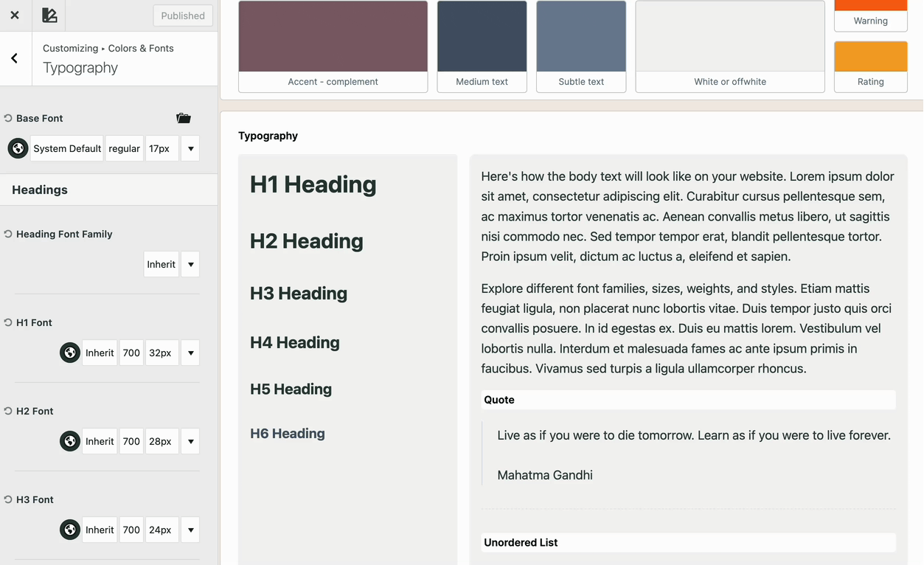Click the globe icon for H1 Font
The image size is (924, 565).
pos(70,353)
